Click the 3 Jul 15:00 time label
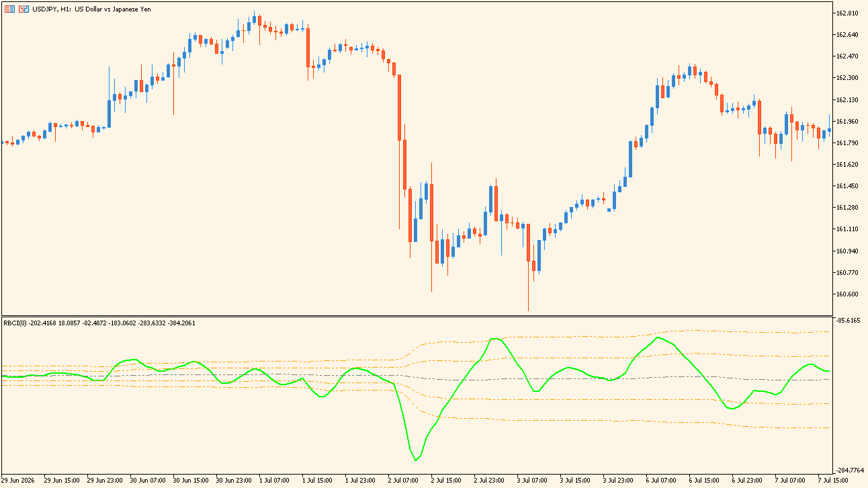This screenshot has height=488, width=868. pos(576,481)
